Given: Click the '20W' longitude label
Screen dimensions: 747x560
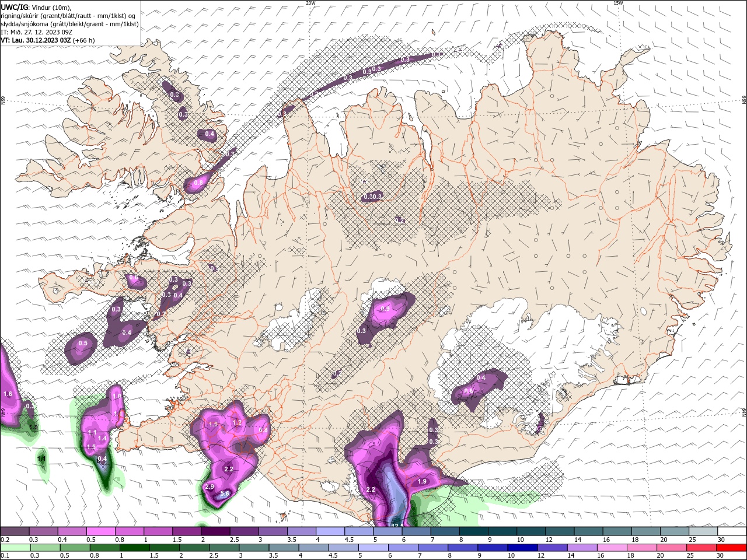Looking at the screenshot, I should (310, 3).
